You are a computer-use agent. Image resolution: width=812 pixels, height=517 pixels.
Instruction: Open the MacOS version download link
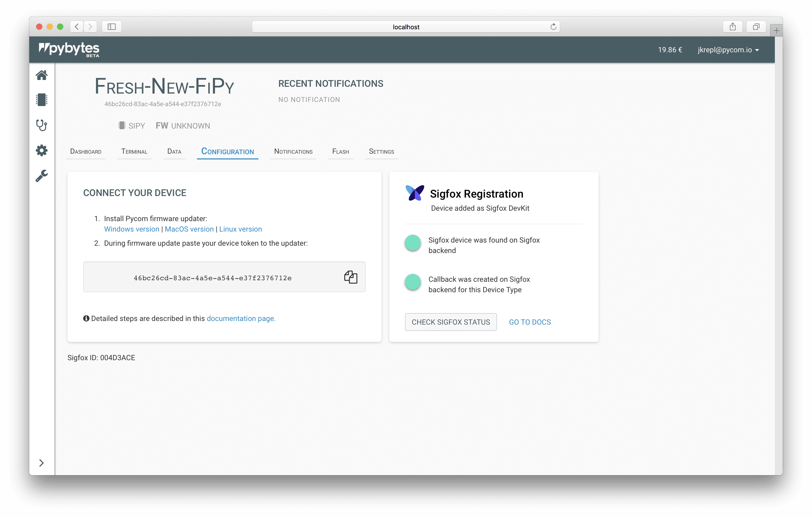tap(189, 229)
